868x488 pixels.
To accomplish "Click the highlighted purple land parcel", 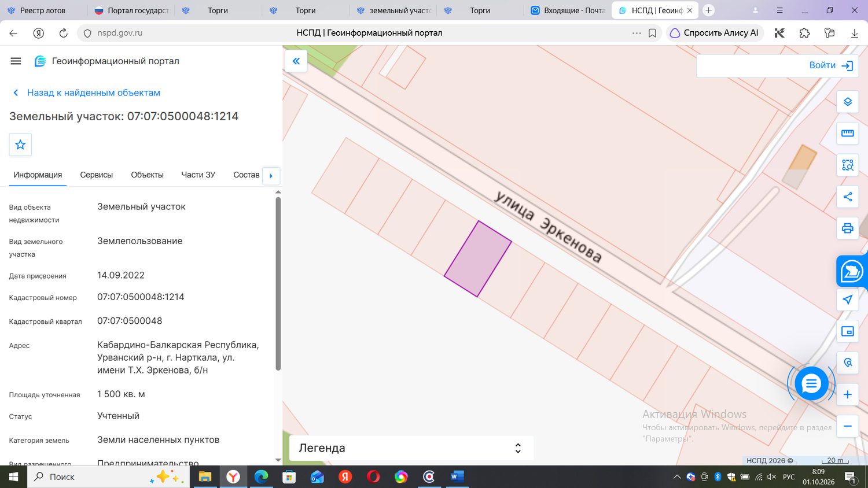I will (x=478, y=258).
